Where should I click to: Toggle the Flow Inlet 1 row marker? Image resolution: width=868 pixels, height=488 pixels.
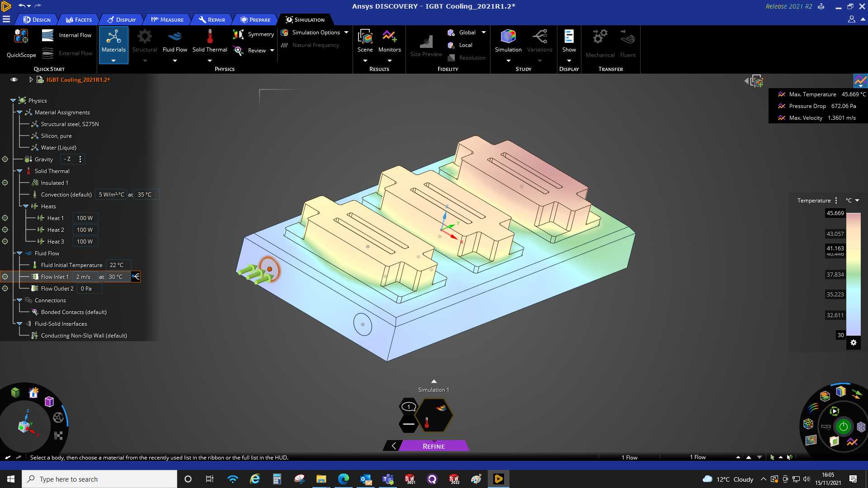(x=5, y=277)
